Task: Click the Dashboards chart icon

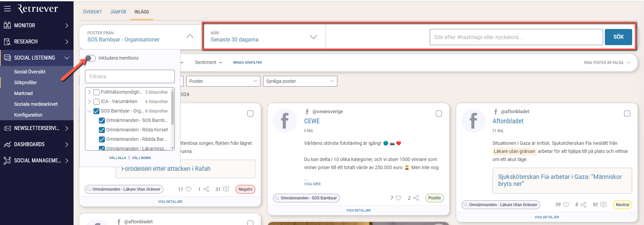Action: coord(7,144)
